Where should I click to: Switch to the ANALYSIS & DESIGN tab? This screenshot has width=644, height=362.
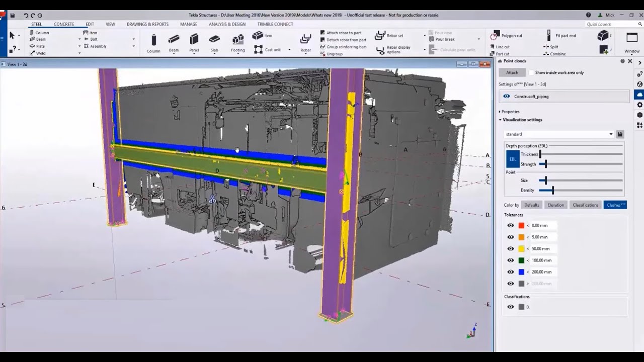point(227,24)
